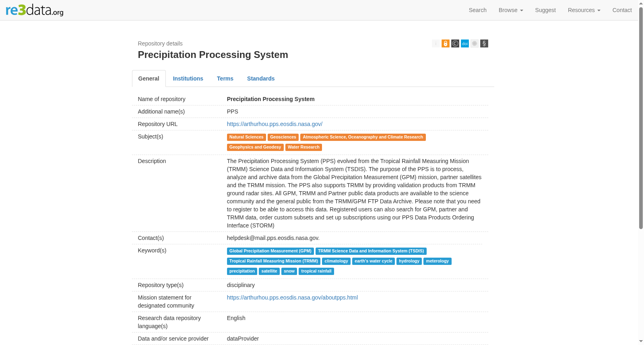Switch to the Standards tab
Viewport: 644px width, 345px height.
click(261, 79)
